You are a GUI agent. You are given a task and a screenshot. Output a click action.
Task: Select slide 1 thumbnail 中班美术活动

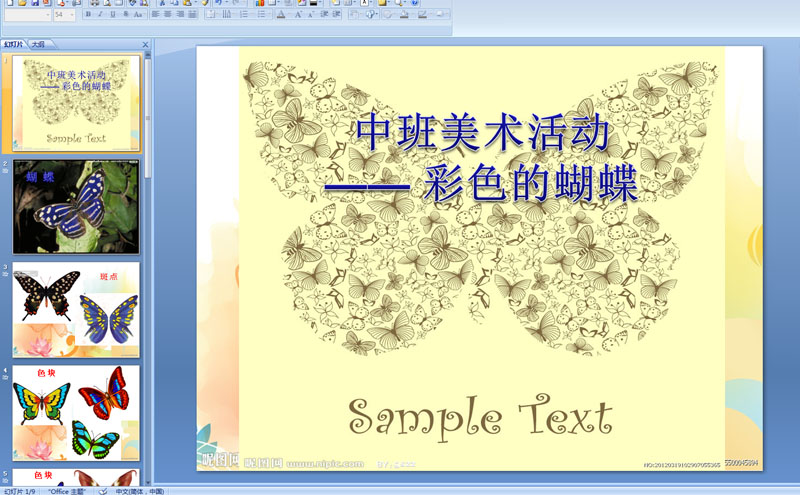(76, 103)
